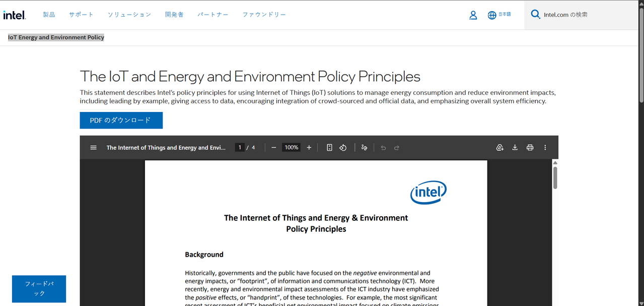This screenshot has height=306, width=644.
Task: Click the PDF page number field
Action: tap(240, 148)
